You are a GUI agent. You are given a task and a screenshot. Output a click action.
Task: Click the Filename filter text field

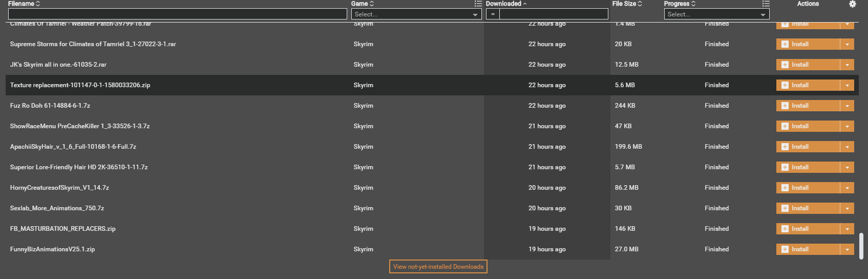177,14
